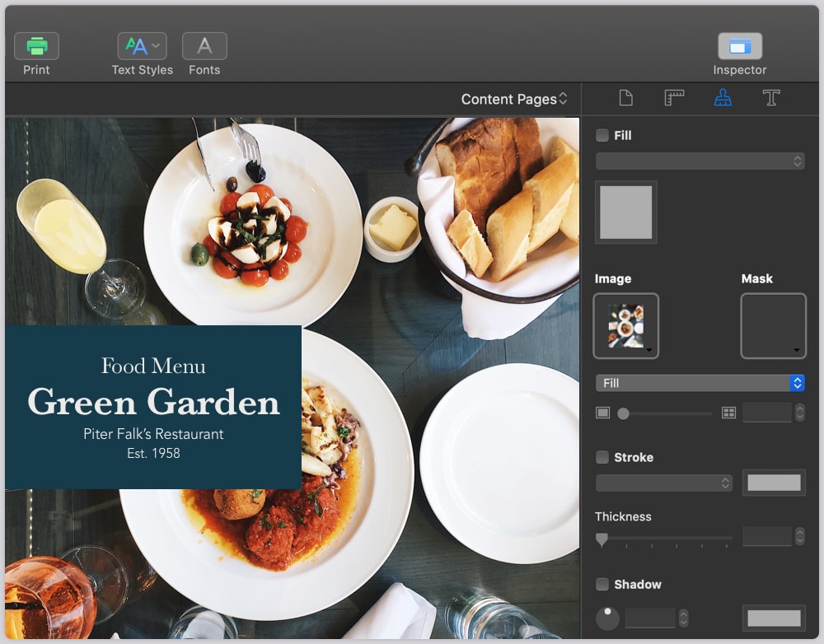824x644 pixels.
Task: Click the Print toolbar icon
Action: (x=36, y=45)
